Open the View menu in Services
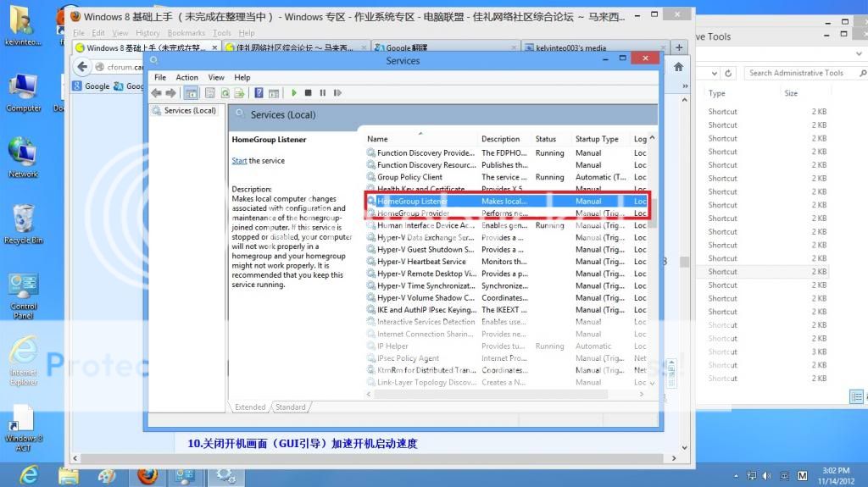The image size is (868, 487). click(216, 77)
